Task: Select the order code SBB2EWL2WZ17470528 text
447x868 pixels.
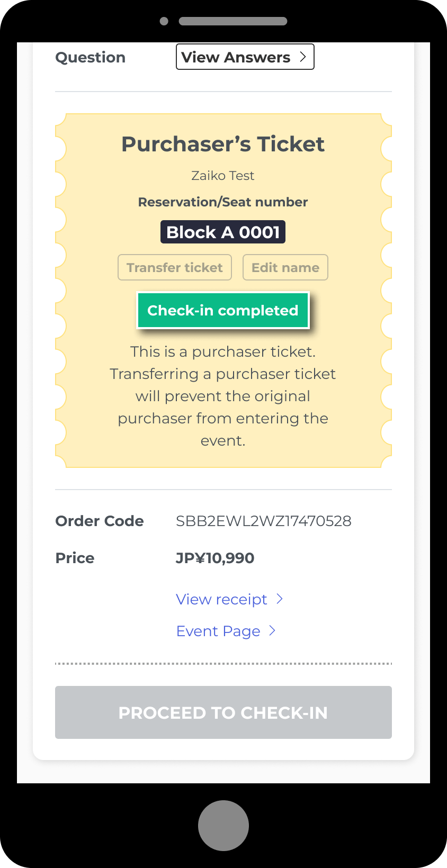Action: click(x=264, y=521)
